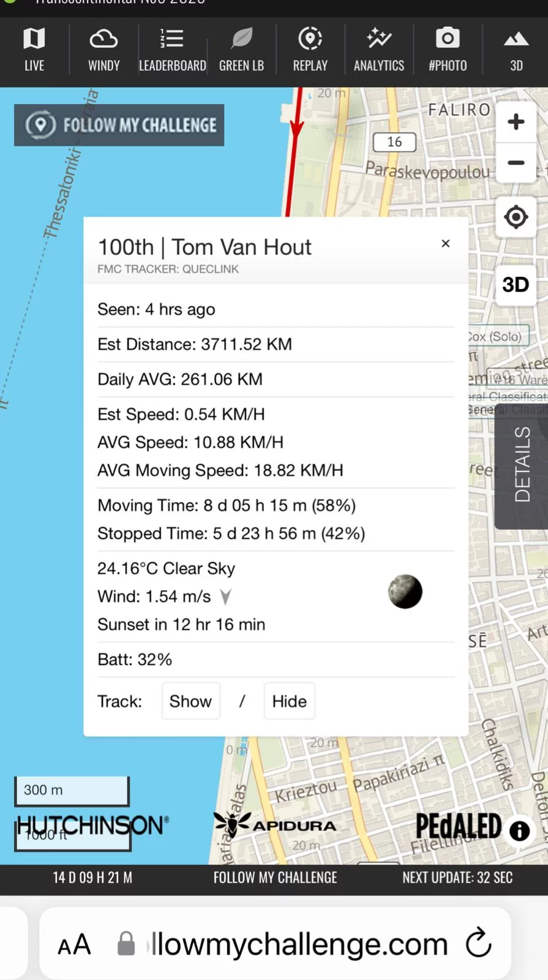
Task: Toggle the 3D map button
Action: tap(516, 285)
